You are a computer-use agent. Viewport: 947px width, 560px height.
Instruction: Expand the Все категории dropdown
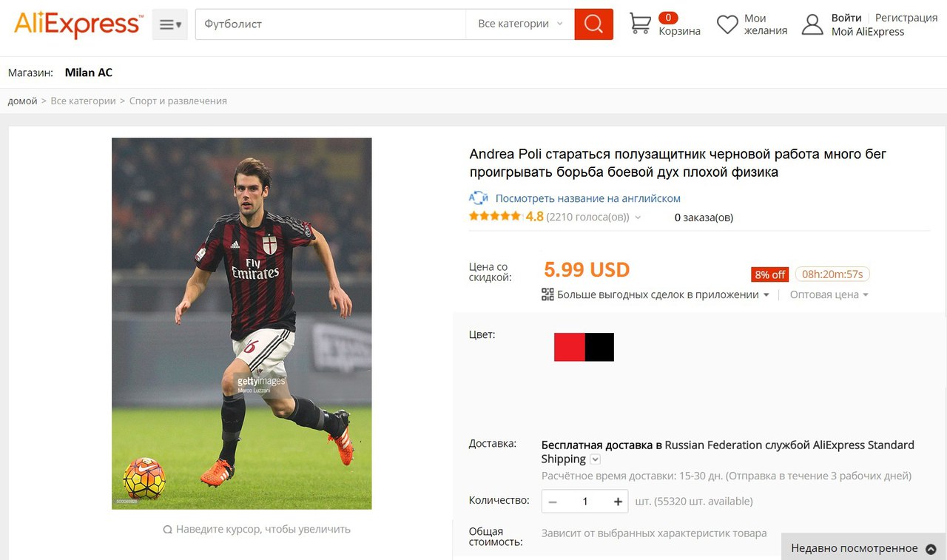click(520, 24)
